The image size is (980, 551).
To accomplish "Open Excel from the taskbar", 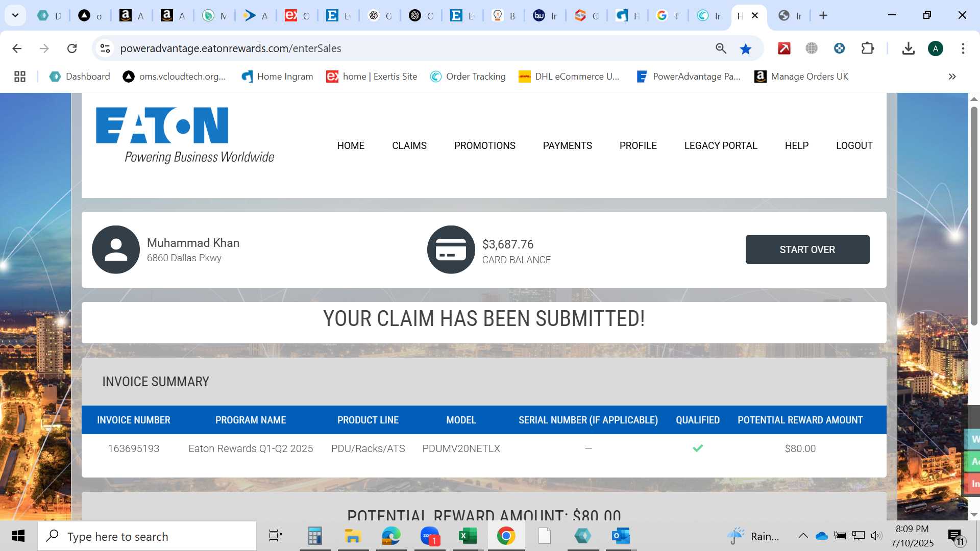I will coord(468,536).
